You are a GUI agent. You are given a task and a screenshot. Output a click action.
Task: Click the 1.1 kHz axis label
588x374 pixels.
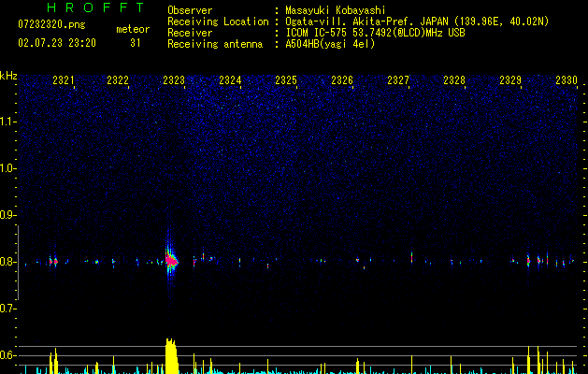[x=7, y=122]
